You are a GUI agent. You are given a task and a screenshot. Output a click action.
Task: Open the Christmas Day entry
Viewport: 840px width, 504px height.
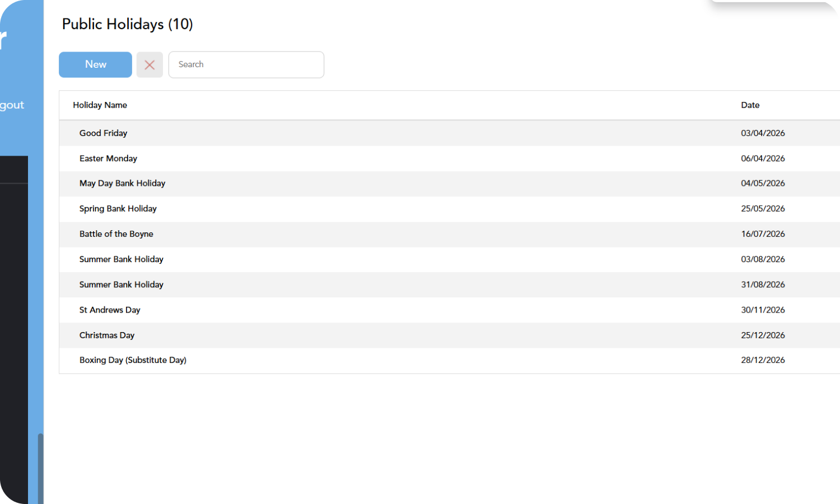point(449,335)
